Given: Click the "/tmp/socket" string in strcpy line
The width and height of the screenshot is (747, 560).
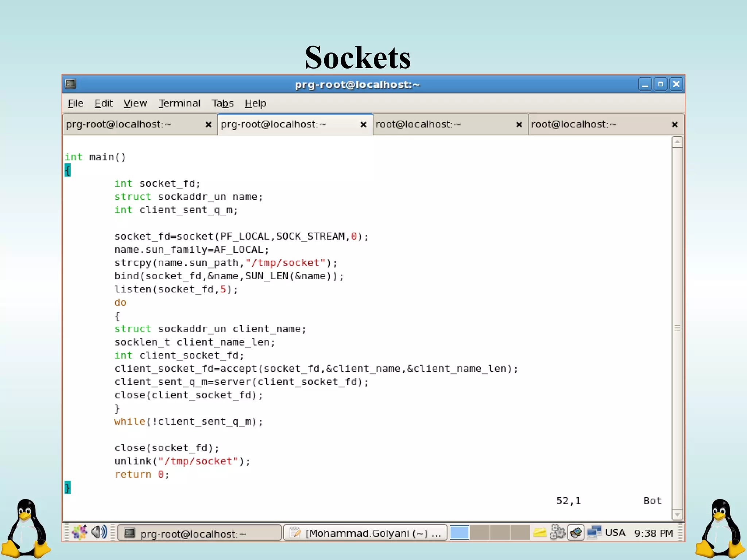Looking at the screenshot, I should click(x=285, y=263).
